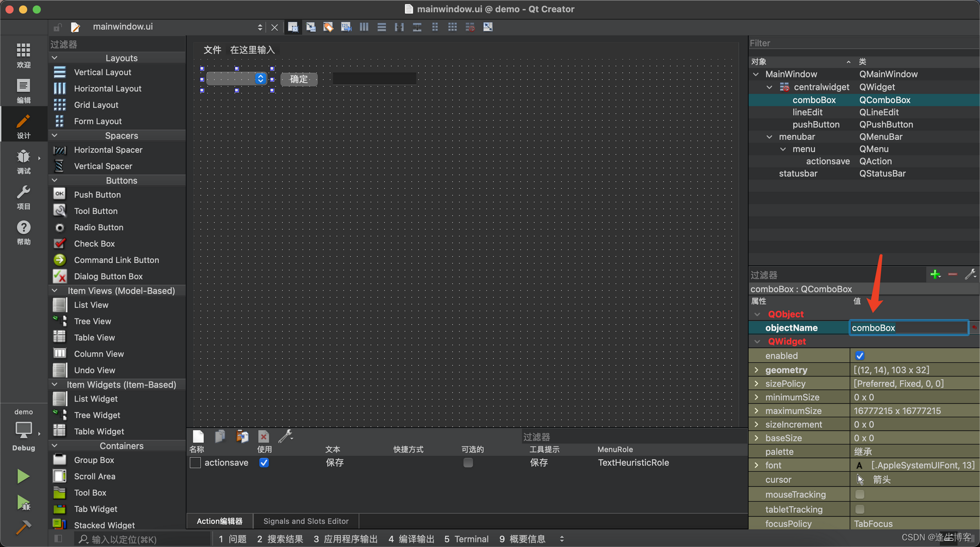Open the 应用程序输出 output pane
This screenshot has width=980, height=547.
tap(350, 539)
